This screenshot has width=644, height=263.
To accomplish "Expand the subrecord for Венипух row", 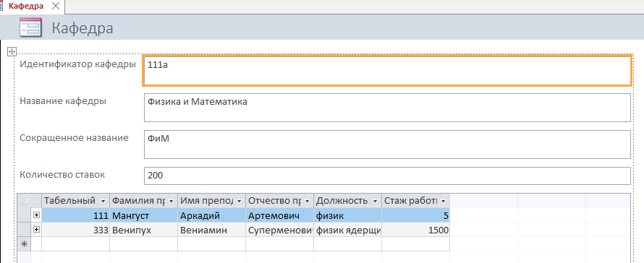I will point(37,230).
